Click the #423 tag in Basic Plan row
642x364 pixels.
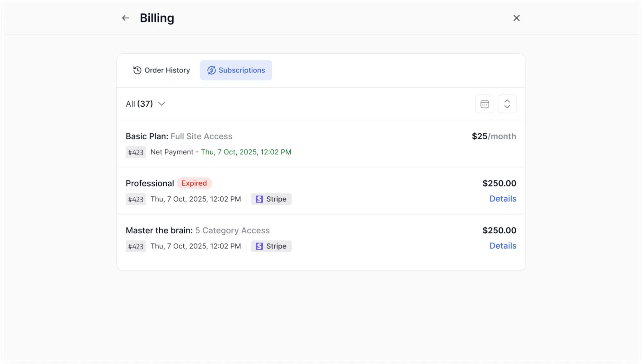(136, 152)
